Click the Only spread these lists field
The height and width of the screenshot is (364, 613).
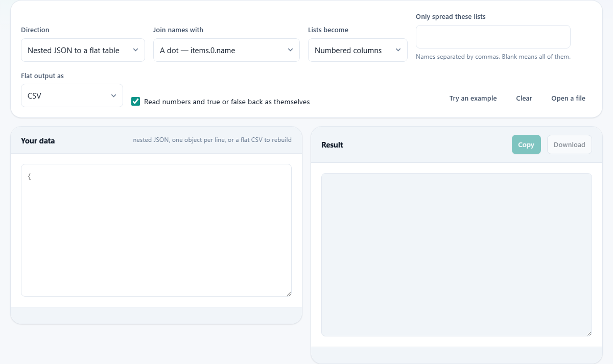(x=493, y=37)
